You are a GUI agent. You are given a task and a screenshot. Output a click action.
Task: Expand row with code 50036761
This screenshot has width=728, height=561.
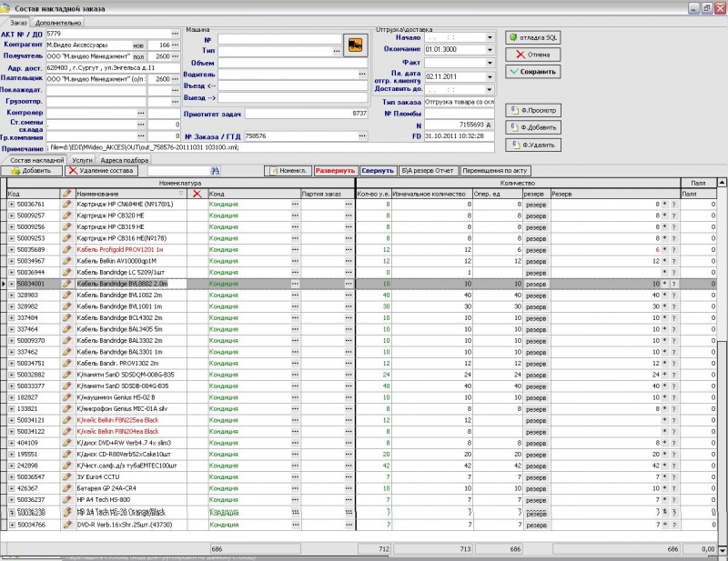click(12, 205)
